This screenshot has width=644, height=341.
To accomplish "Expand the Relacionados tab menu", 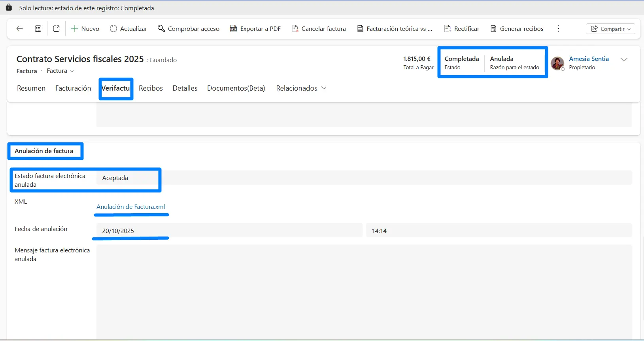I will [x=301, y=88].
